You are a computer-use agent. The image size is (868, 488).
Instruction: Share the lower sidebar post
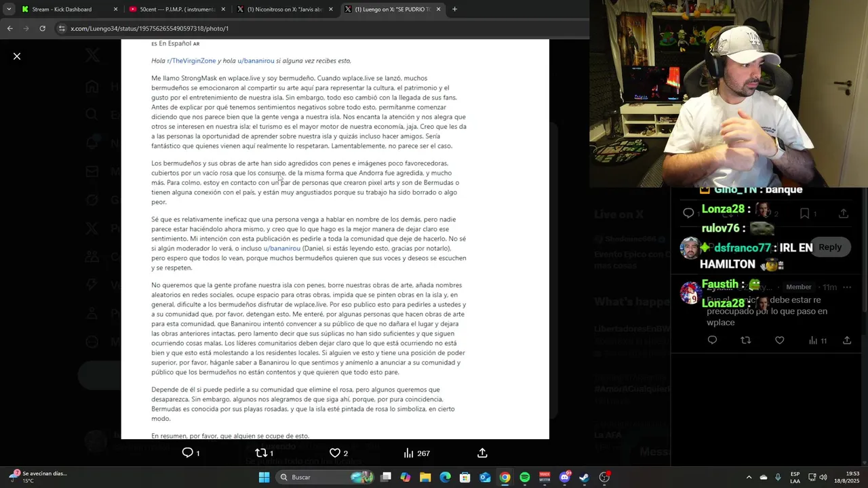847,340
